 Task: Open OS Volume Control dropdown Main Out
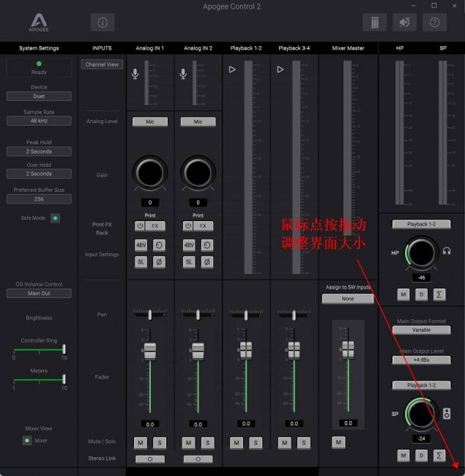coord(39,293)
